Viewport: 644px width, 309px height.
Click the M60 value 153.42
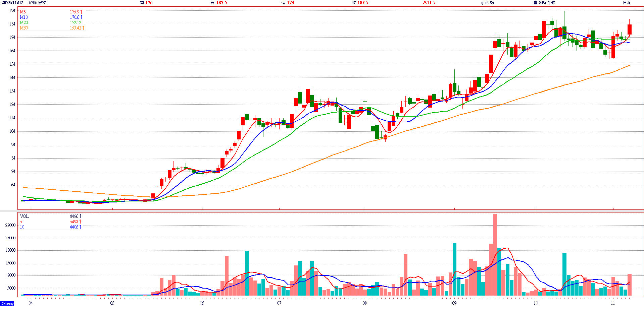[77, 28]
